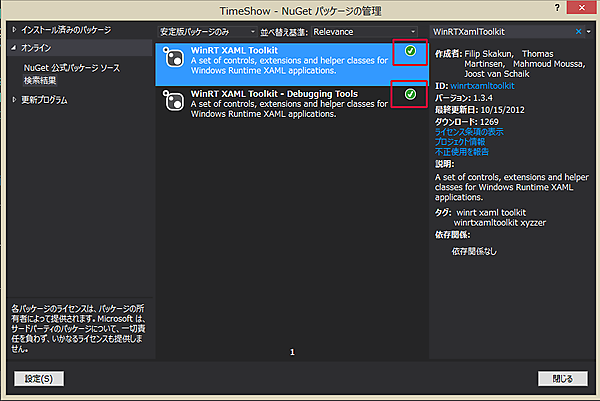Open the search box history dropdown arrow

(x=589, y=32)
